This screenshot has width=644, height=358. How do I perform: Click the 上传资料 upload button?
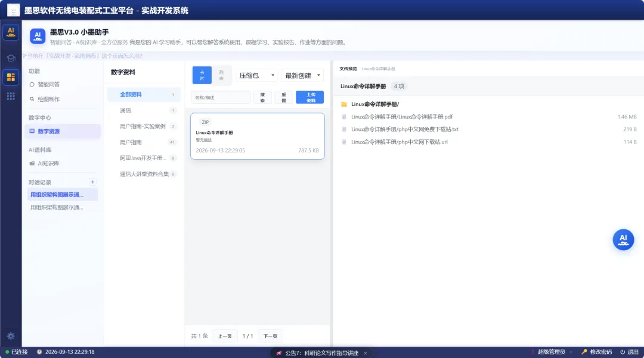309,97
